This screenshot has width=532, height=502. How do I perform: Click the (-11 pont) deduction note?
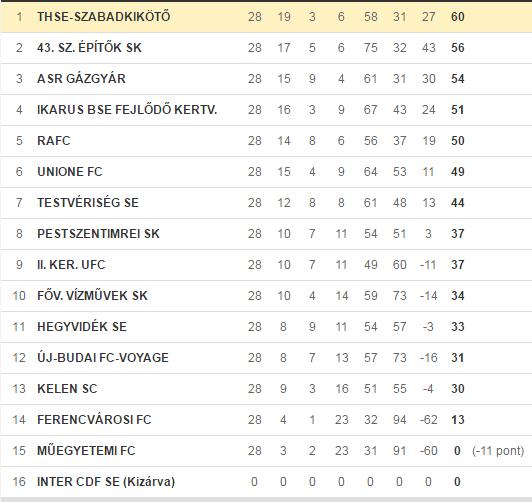click(x=498, y=451)
